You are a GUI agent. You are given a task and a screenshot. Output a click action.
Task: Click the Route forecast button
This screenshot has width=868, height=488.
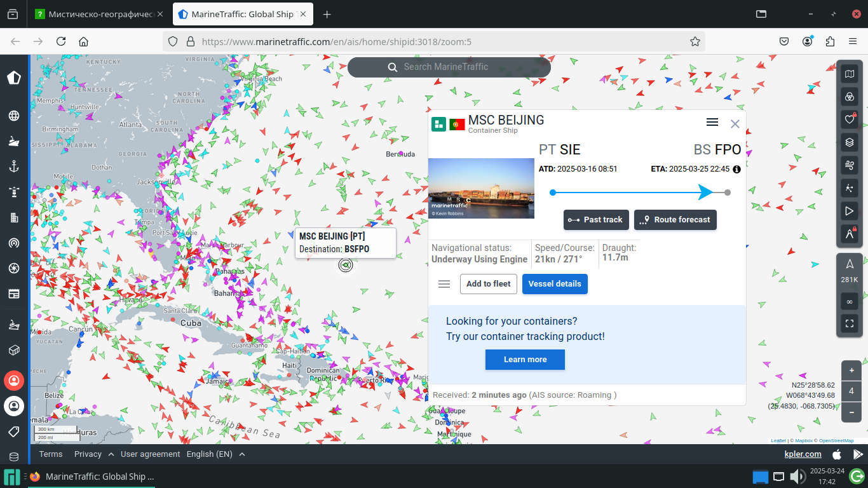tap(675, 220)
